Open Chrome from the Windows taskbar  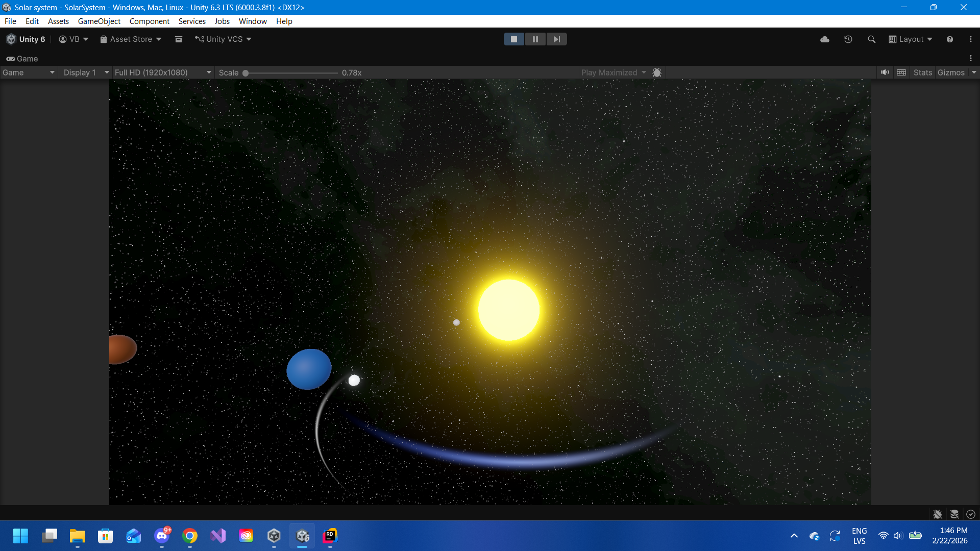(190, 536)
